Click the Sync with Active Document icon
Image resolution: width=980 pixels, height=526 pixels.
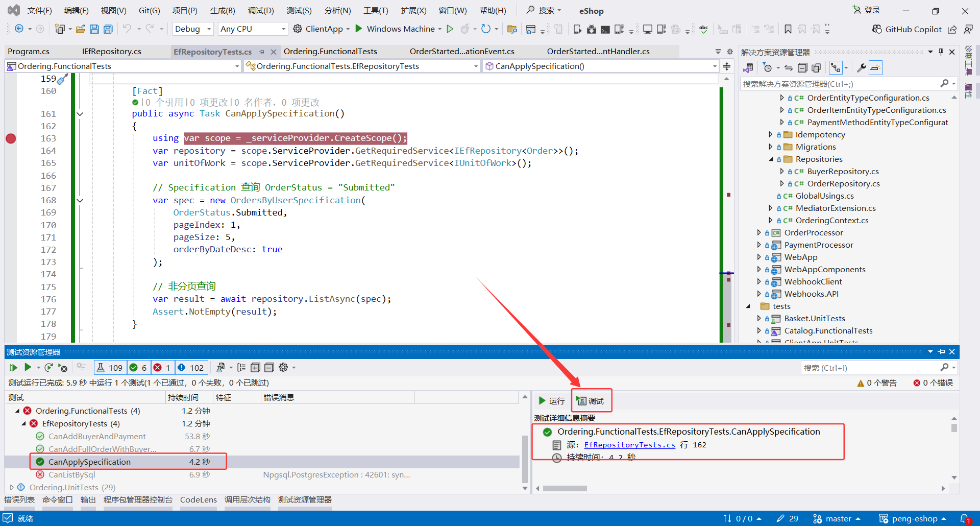pos(789,68)
